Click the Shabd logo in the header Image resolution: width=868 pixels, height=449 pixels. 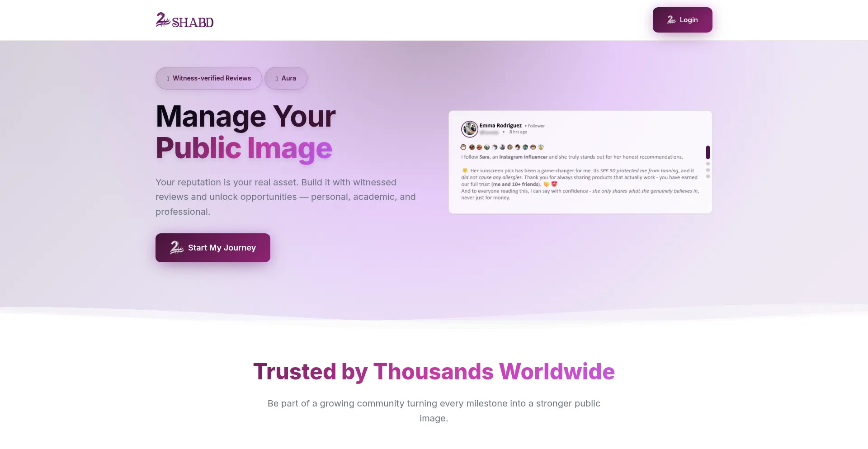click(184, 20)
